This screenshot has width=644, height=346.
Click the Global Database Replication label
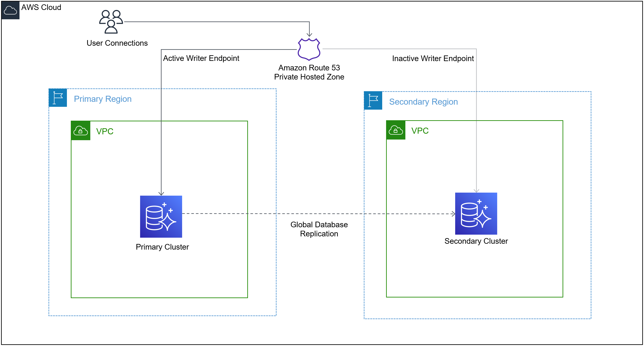coord(319,229)
